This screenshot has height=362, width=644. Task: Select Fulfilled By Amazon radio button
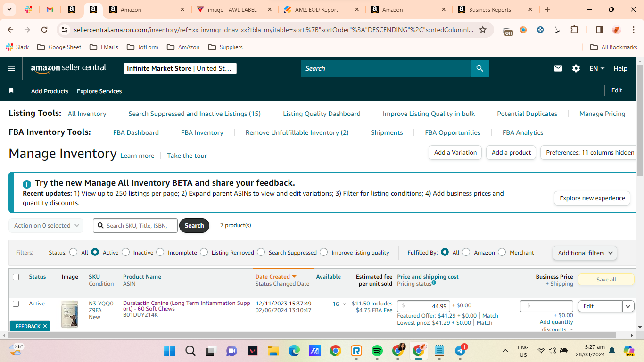pyautogui.click(x=466, y=252)
